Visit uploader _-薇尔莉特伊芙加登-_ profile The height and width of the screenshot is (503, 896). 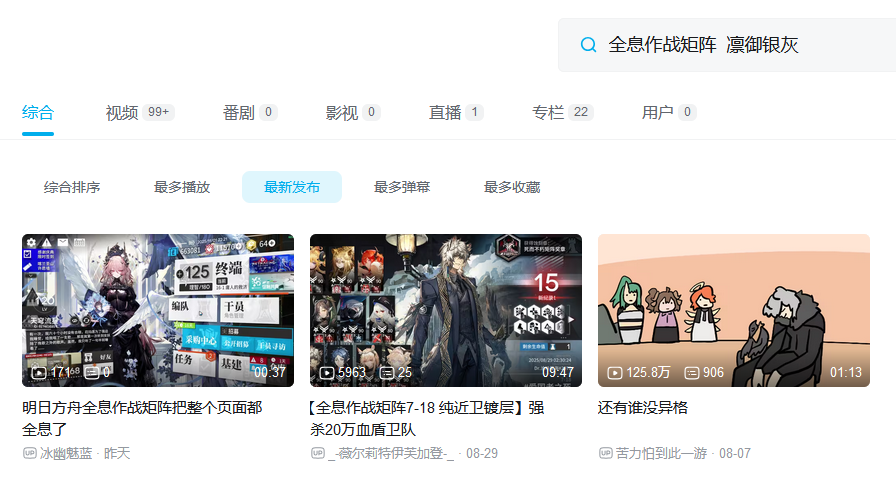(391, 453)
